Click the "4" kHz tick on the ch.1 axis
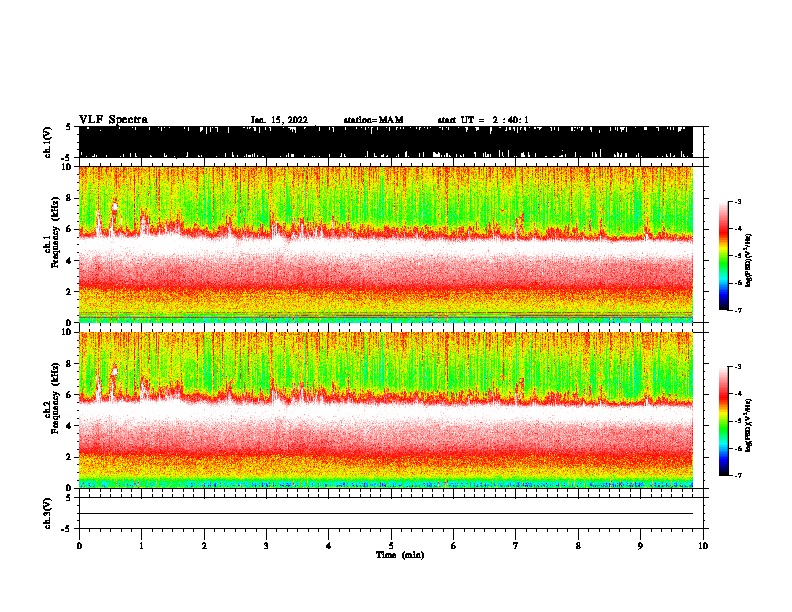 click(70, 261)
